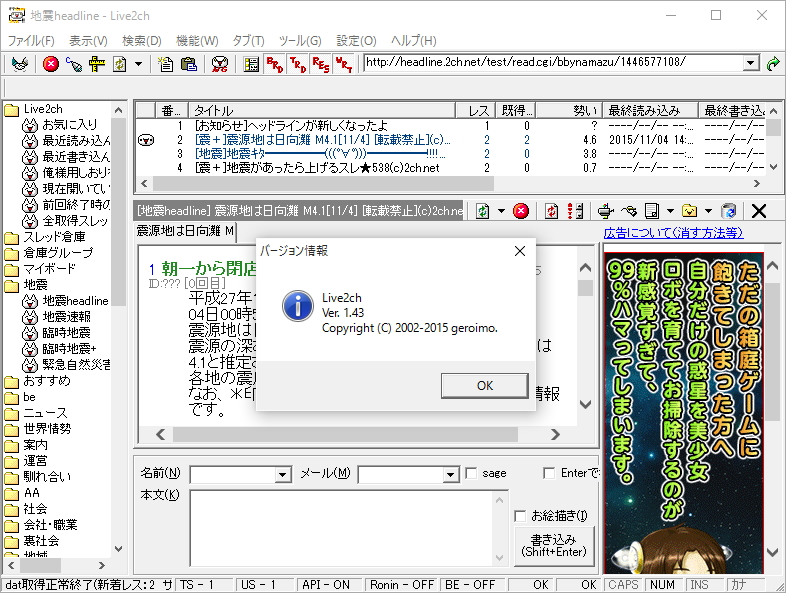
Task: Click the red stop icon in main toolbar
Action: [51, 64]
